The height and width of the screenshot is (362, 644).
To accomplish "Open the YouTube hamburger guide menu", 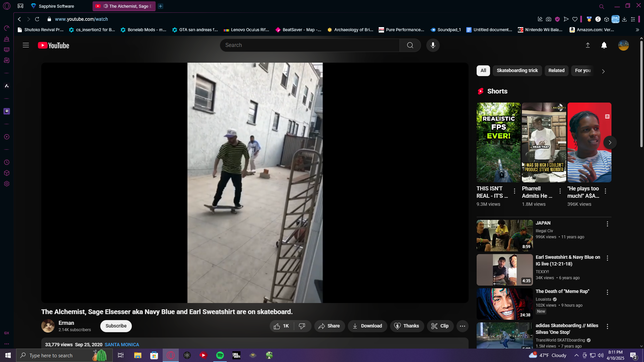I will coord(26,45).
